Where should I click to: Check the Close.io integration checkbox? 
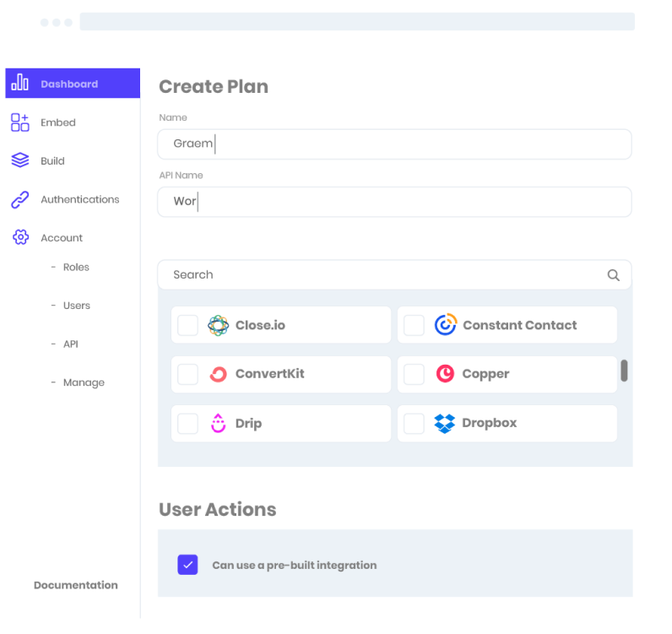click(188, 325)
